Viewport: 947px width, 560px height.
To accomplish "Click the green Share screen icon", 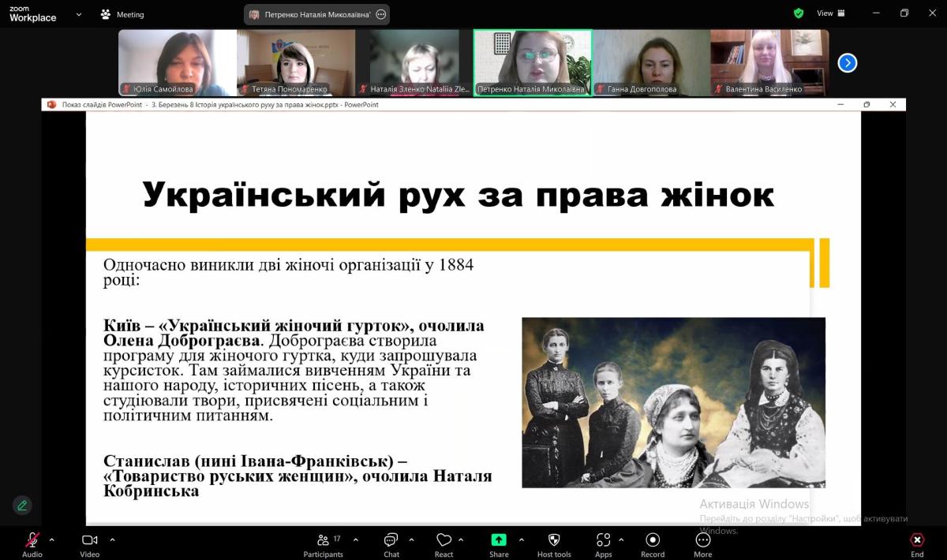I will (x=499, y=541).
